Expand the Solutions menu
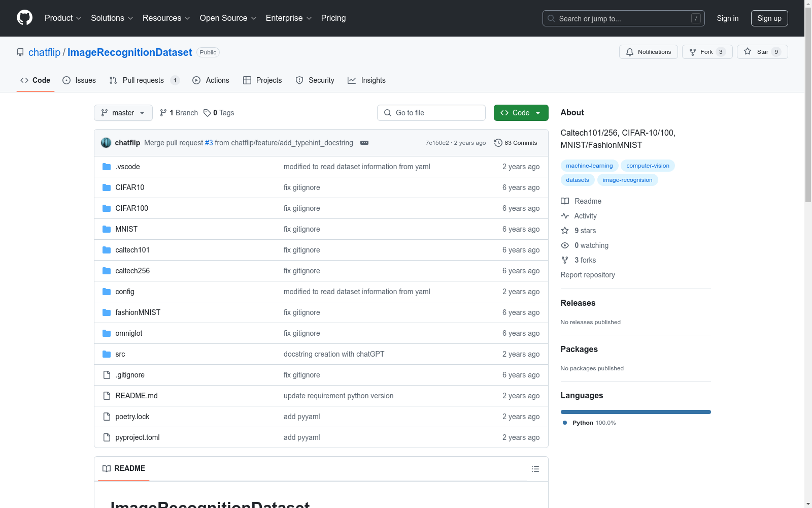812x508 pixels. coord(112,18)
